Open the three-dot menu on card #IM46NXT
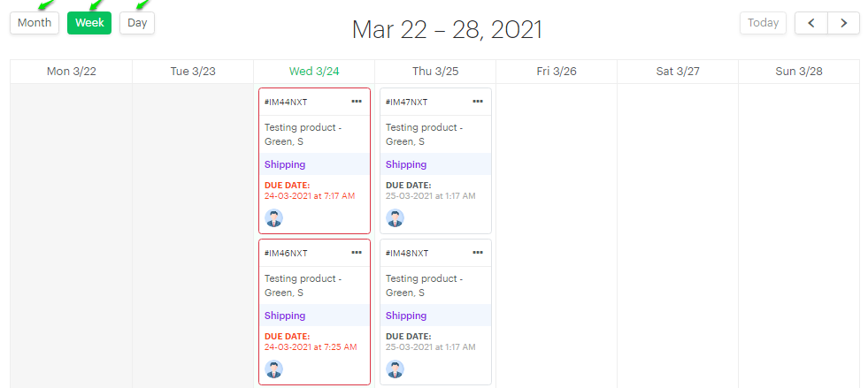The width and height of the screenshot is (868, 388). coord(357,253)
